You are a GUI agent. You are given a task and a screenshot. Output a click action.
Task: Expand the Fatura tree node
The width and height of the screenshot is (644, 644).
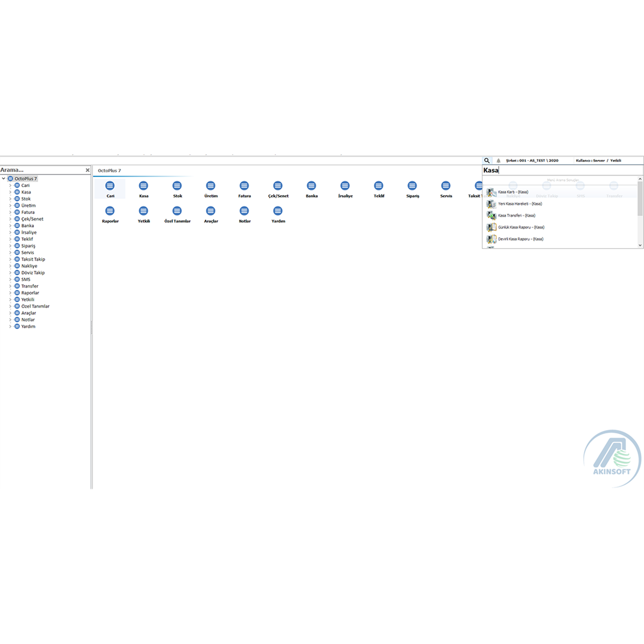point(10,213)
